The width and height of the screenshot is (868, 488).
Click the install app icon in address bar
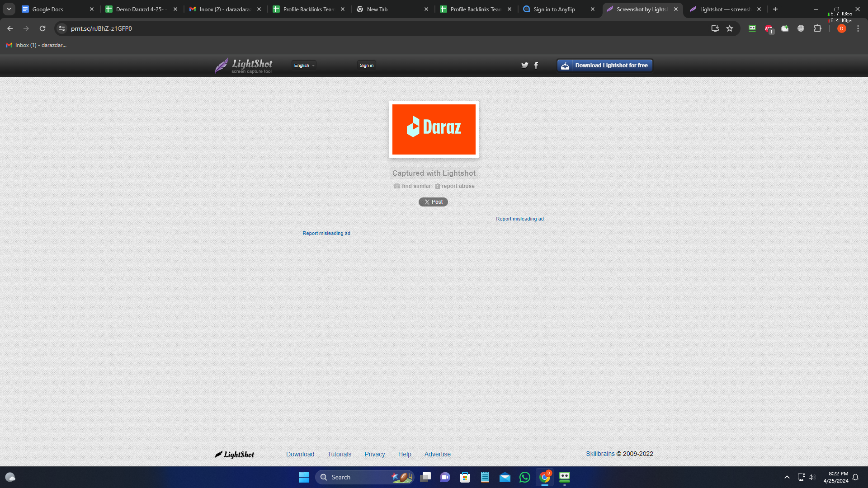coord(715,28)
